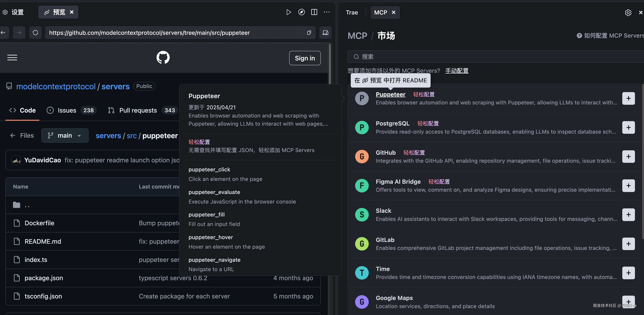This screenshot has height=315, width=644.
Task: Click the GitHub octocat logo
Action: (163, 58)
